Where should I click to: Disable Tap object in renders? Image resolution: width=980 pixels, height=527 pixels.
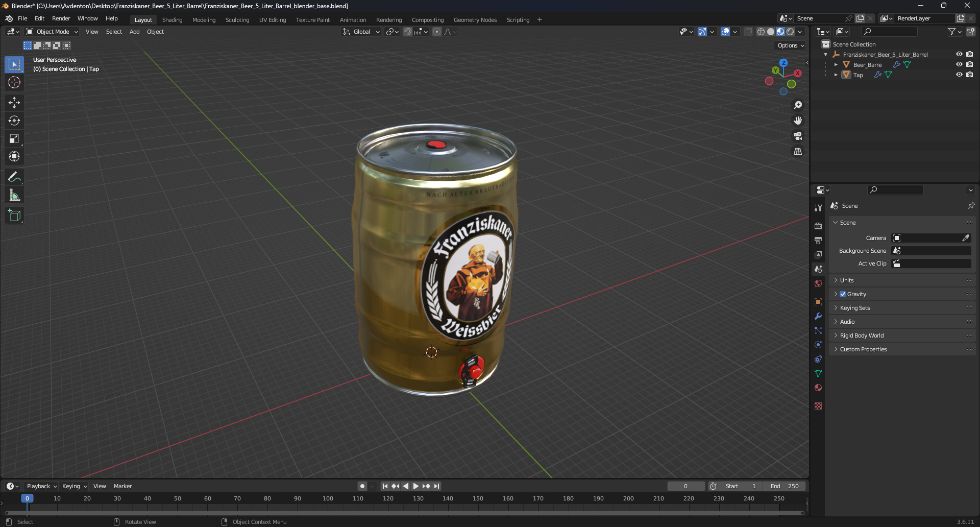pyautogui.click(x=969, y=75)
